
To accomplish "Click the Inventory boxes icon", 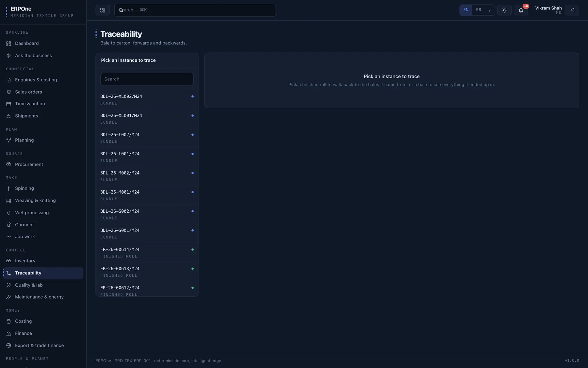I will (8, 261).
